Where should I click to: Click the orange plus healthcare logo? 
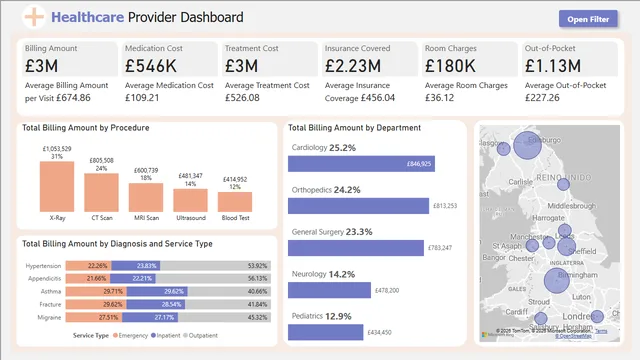click(34, 17)
